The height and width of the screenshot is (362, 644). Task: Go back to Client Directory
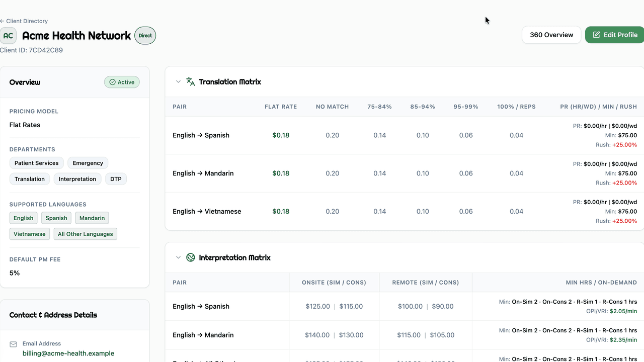click(x=24, y=21)
